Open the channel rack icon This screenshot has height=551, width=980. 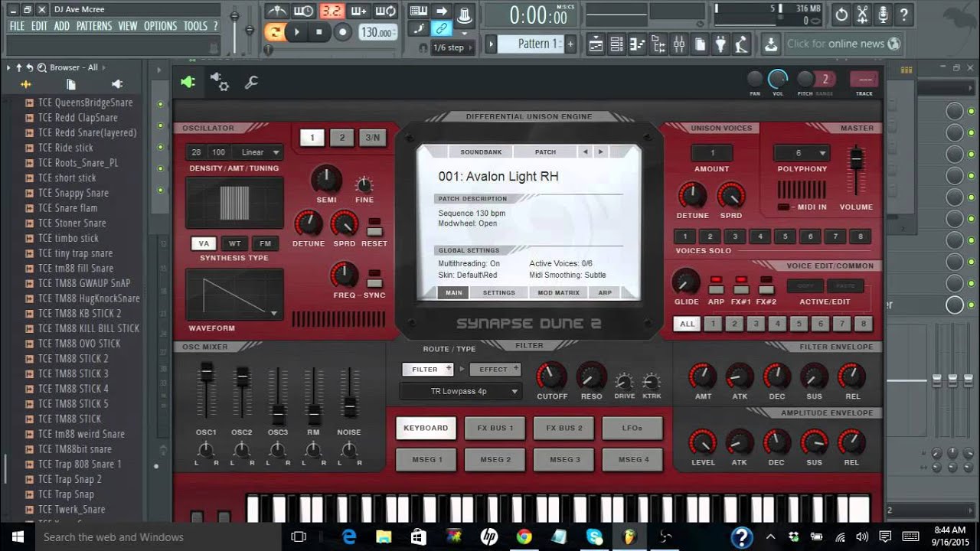pos(616,44)
